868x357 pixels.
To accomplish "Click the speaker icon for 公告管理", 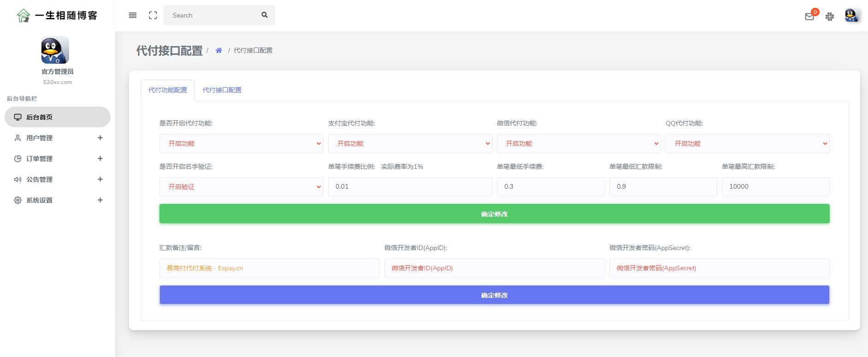I will pyautogui.click(x=18, y=179).
